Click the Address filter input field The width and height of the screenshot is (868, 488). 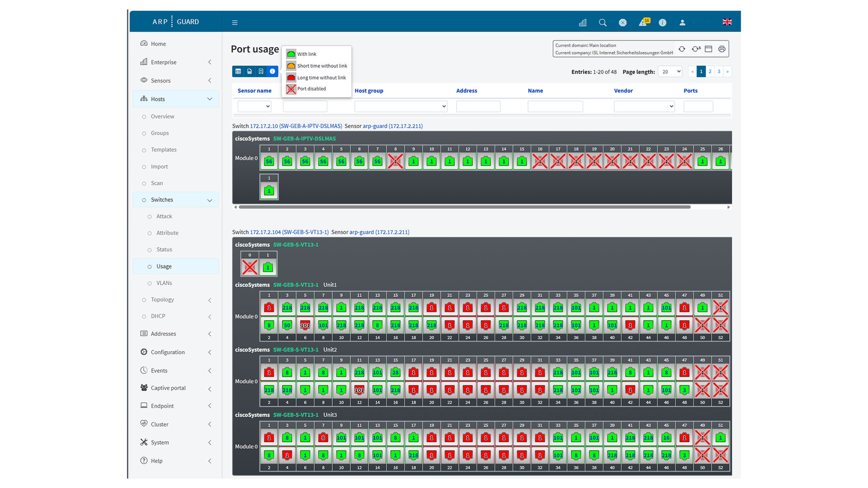[x=478, y=106]
